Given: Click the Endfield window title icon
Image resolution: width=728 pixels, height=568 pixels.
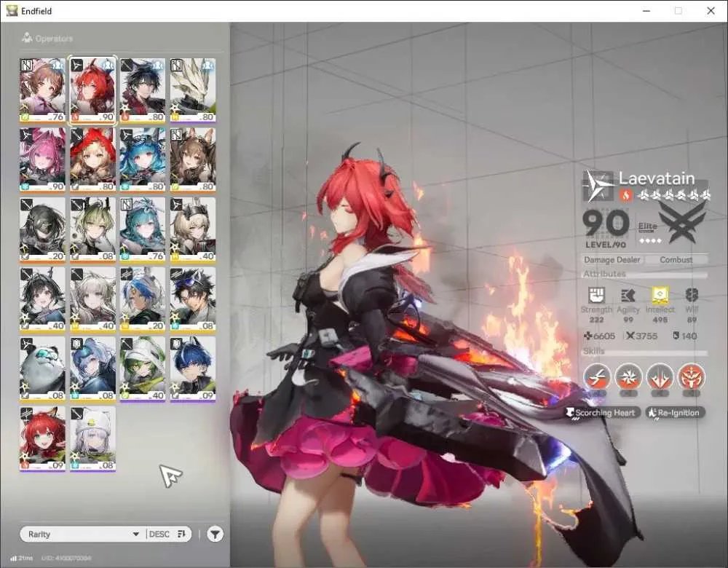Looking at the screenshot, I should (12, 11).
